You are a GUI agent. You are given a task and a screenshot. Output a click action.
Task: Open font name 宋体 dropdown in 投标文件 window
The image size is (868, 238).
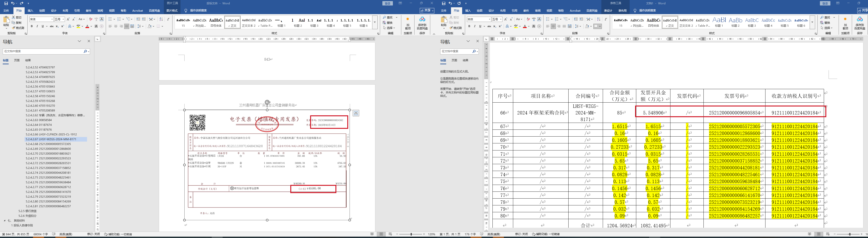click(x=52, y=19)
